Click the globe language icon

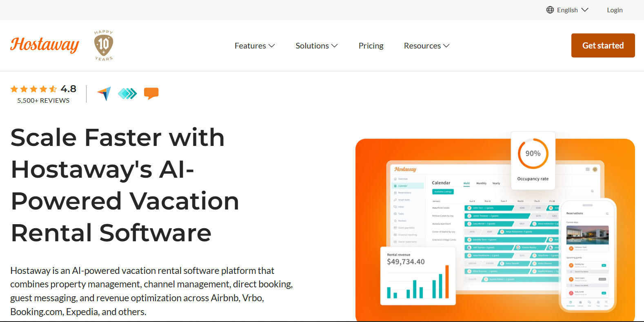tap(550, 10)
